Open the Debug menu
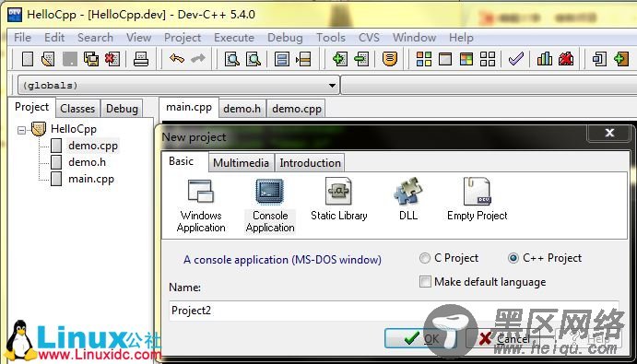Image resolution: width=637 pixels, height=364 pixels. click(x=285, y=38)
